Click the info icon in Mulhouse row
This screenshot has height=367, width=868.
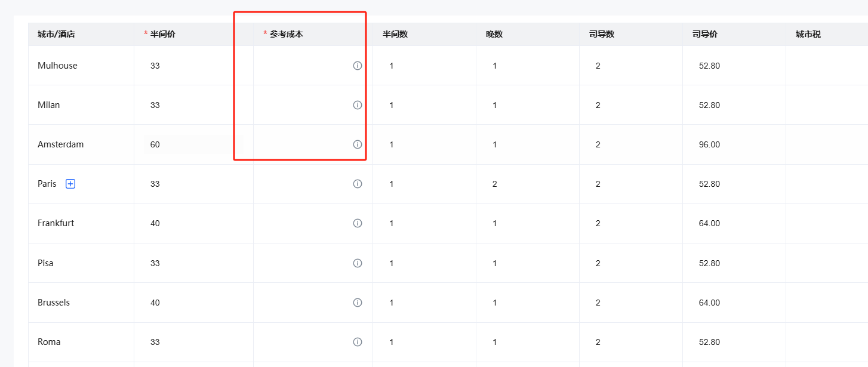coord(358,66)
